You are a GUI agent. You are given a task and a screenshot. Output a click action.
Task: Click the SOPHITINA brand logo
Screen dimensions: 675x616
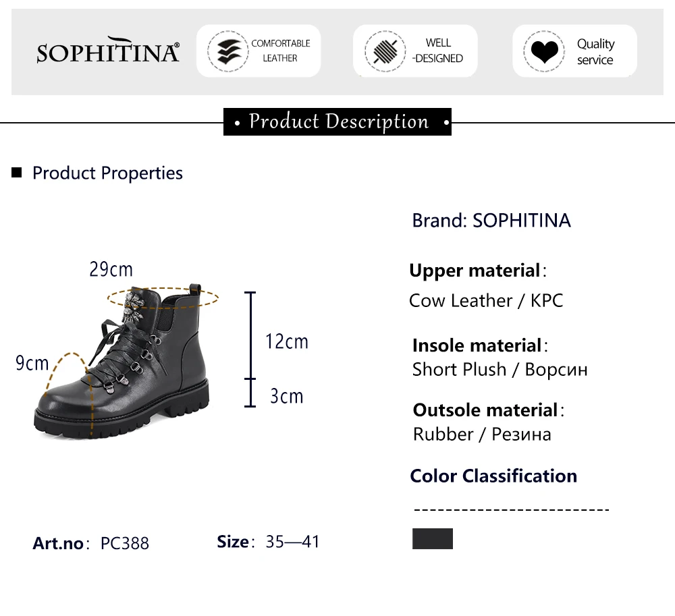pos(108,50)
